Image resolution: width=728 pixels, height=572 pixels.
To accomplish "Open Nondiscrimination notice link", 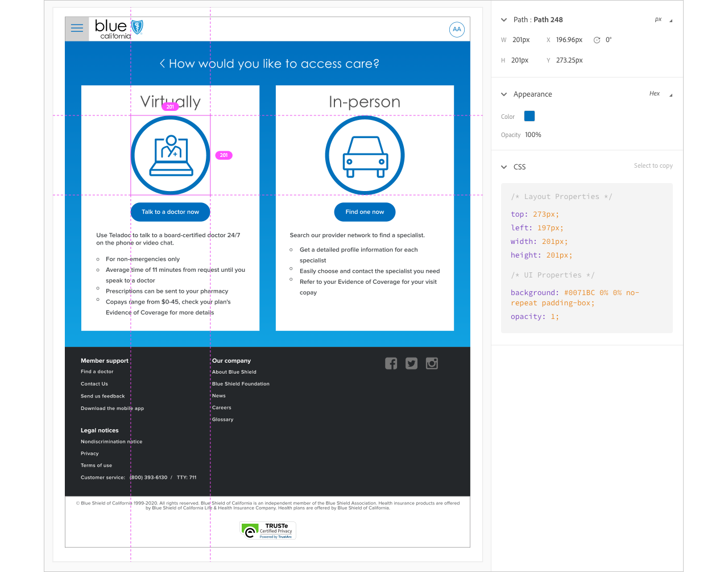I will 111,442.
